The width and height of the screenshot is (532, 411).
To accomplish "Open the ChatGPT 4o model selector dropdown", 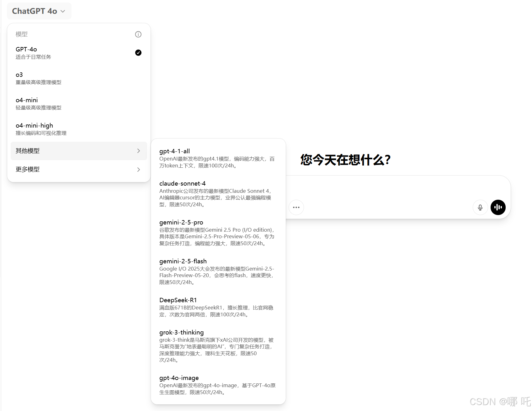I will (39, 11).
